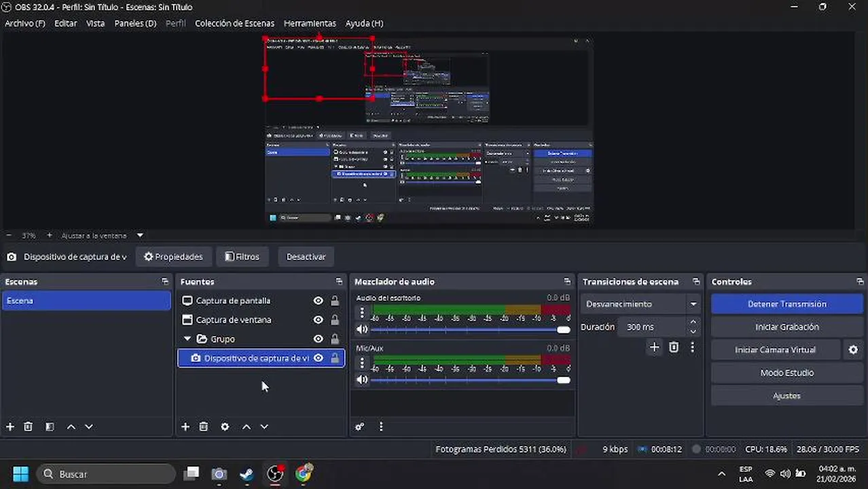This screenshot has width=868, height=489.
Task: Open transition three-dot properties menu
Action: 692,347
